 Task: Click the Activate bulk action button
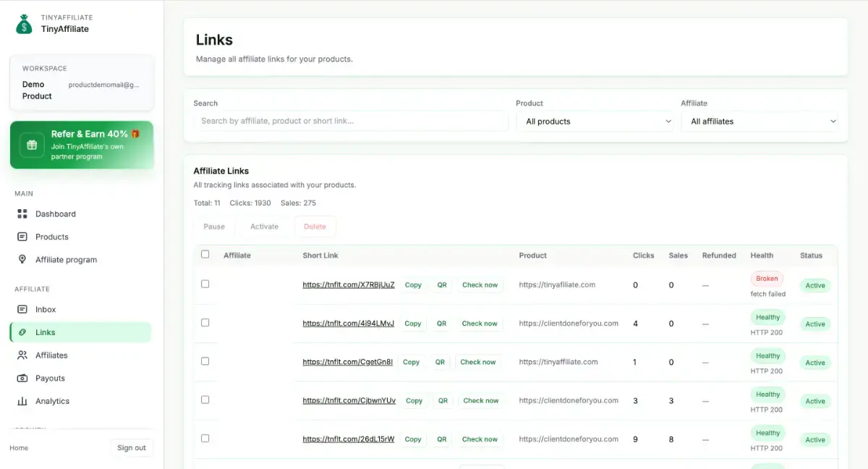(x=264, y=227)
